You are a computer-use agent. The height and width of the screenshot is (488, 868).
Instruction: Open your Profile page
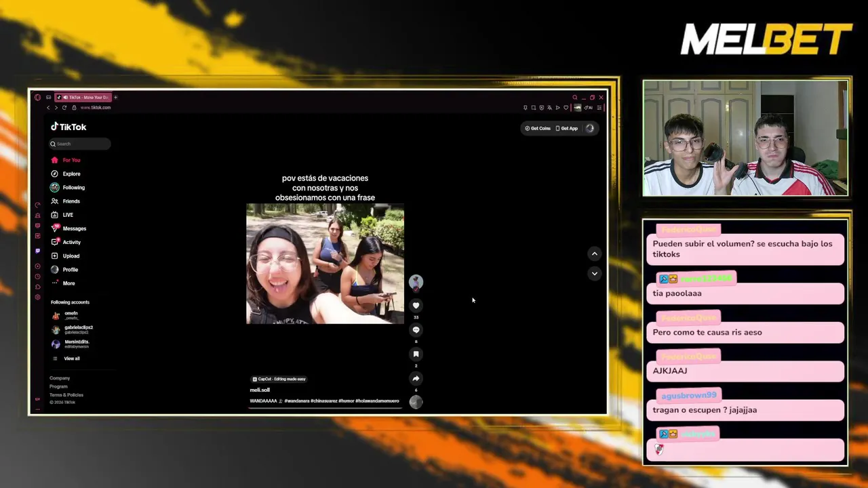(64, 270)
